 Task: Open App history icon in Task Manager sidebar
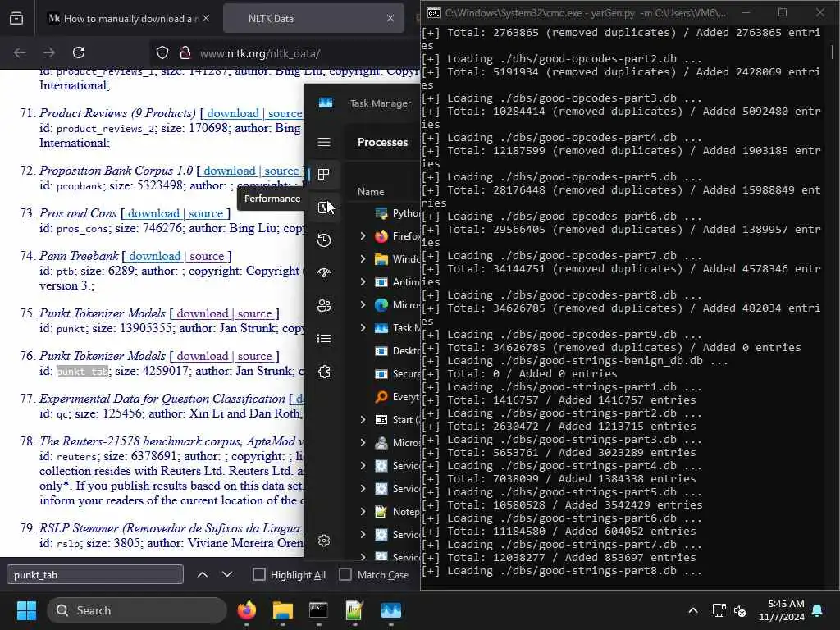(323, 240)
